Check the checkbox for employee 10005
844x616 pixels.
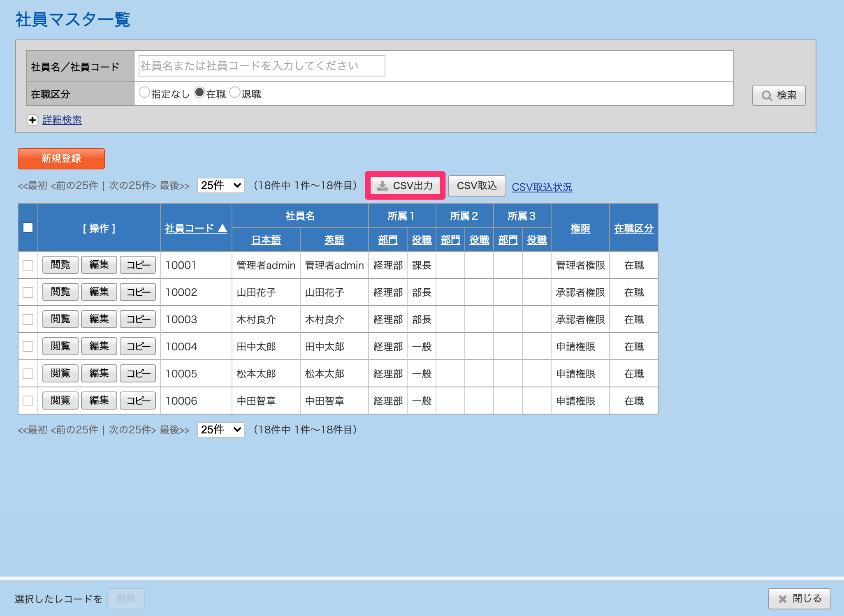click(x=28, y=374)
